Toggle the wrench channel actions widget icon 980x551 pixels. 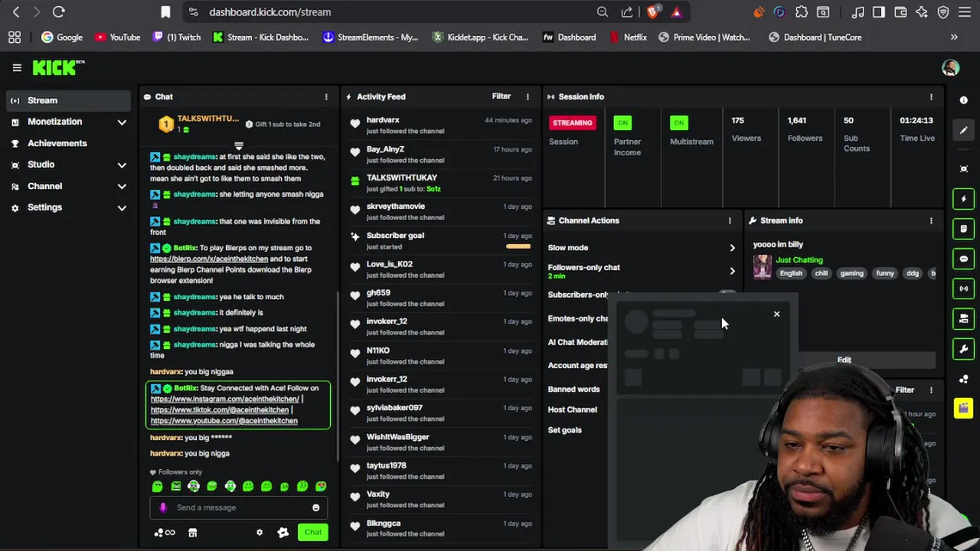[964, 349]
